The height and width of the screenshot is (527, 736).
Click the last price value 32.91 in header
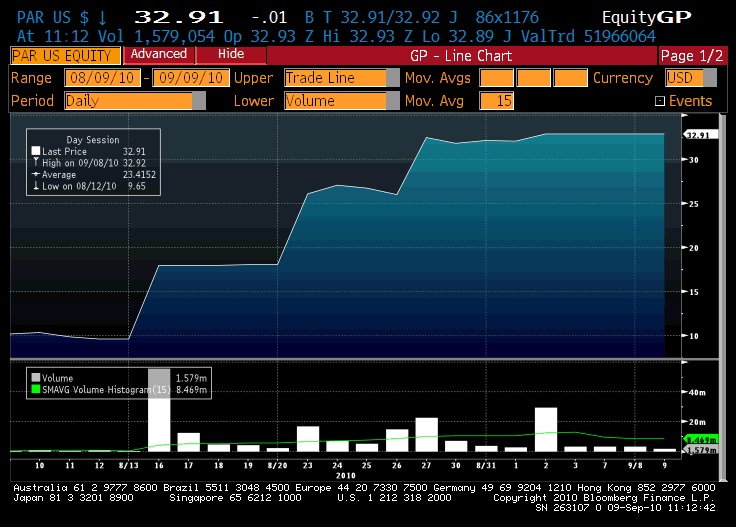178,17
